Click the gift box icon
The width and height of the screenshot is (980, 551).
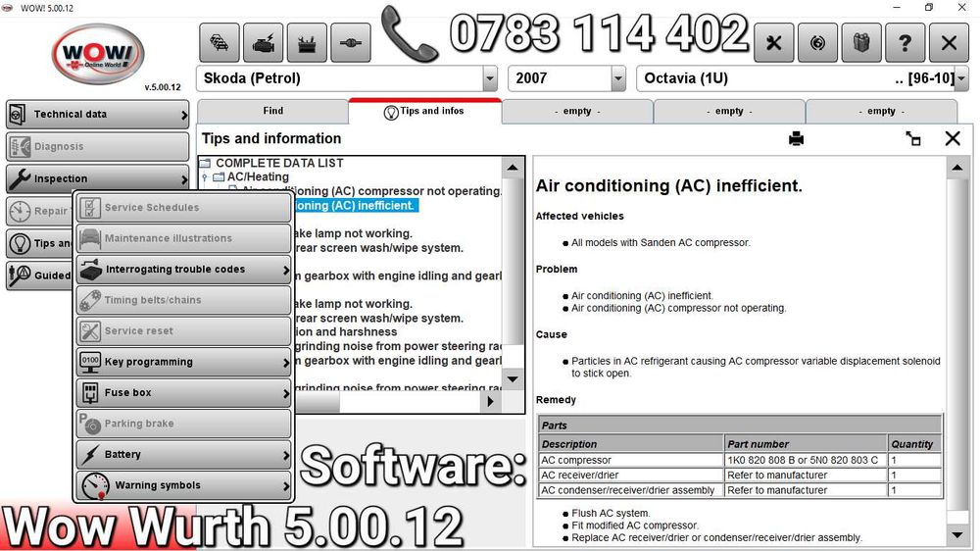tap(861, 42)
